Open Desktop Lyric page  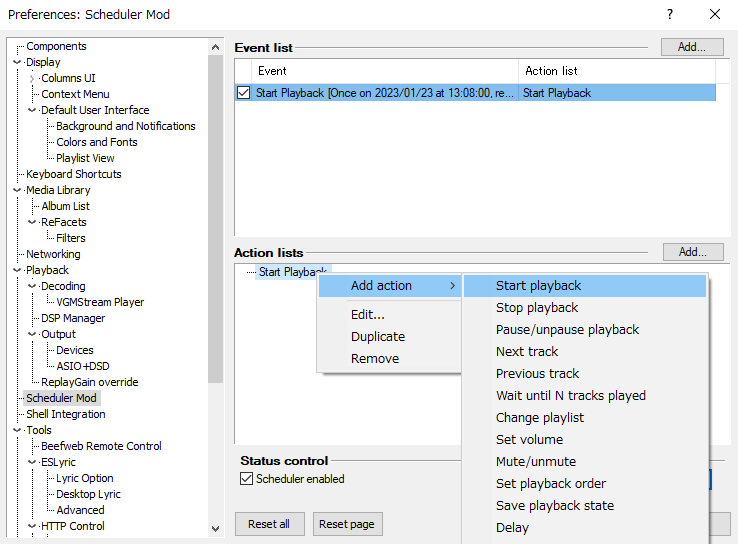point(88,494)
